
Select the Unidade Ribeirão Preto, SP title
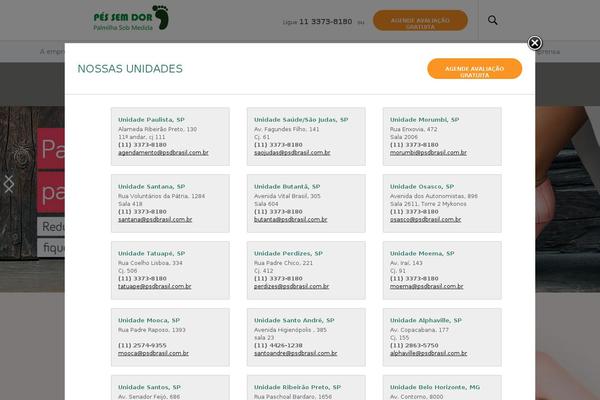[x=297, y=387]
